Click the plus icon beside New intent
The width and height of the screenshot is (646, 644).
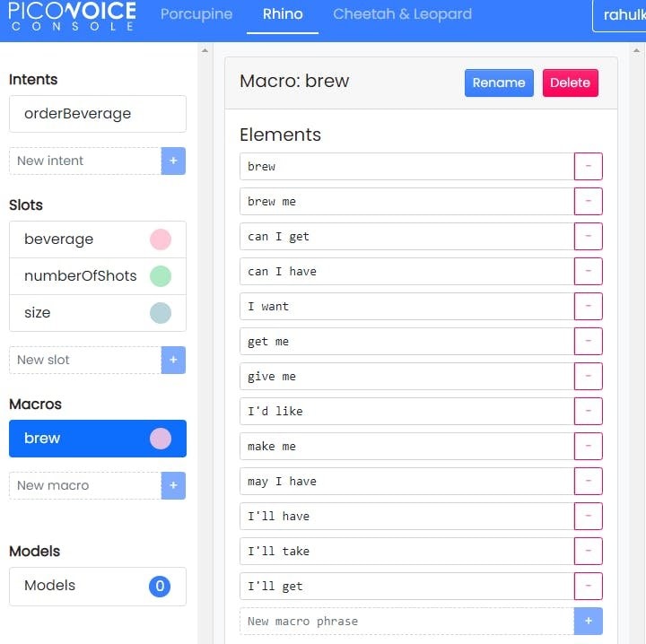[x=173, y=161]
